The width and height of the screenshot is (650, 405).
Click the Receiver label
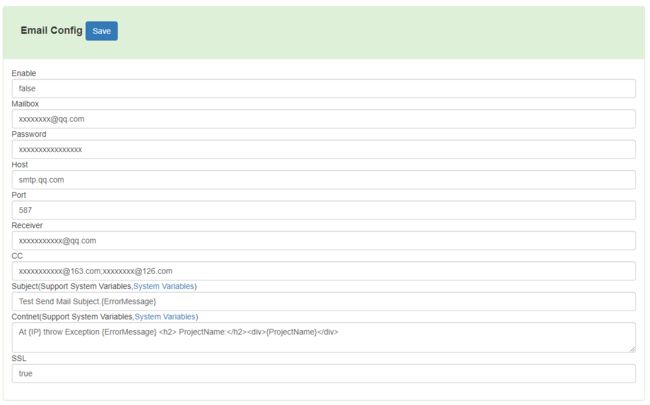pyautogui.click(x=27, y=226)
